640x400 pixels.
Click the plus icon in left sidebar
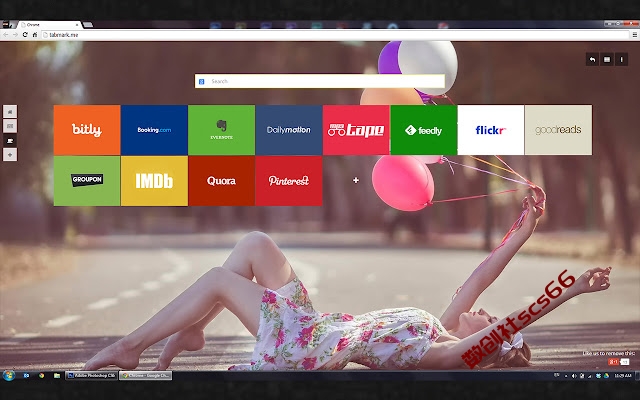pos(10,155)
